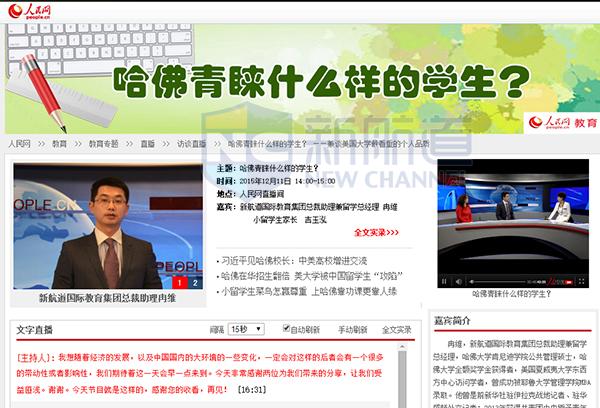Click the 人民网 教育 banner logo
The image size is (600, 408).
(562, 122)
